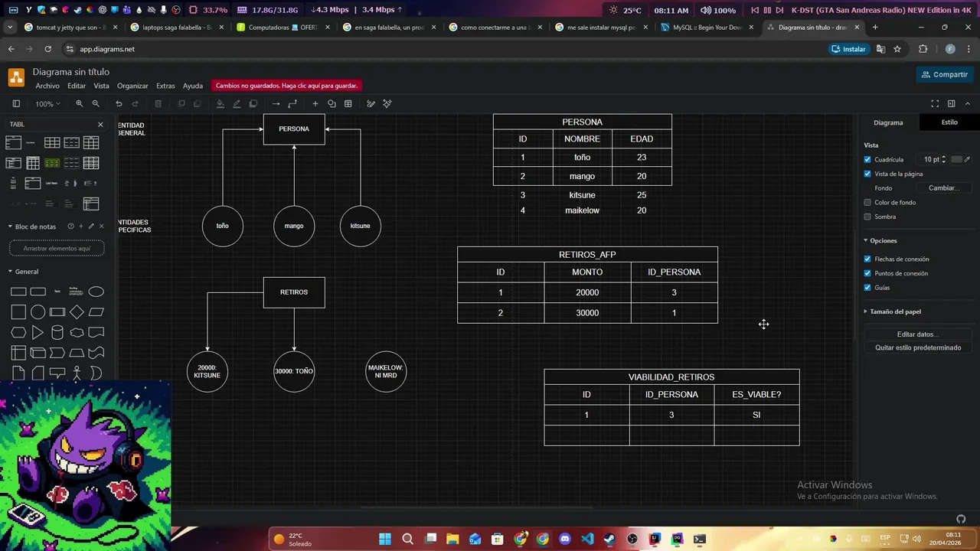Viewport: 980px width, 551px height.
Task: Click the delete trash icon
Action: pos(158,103)
